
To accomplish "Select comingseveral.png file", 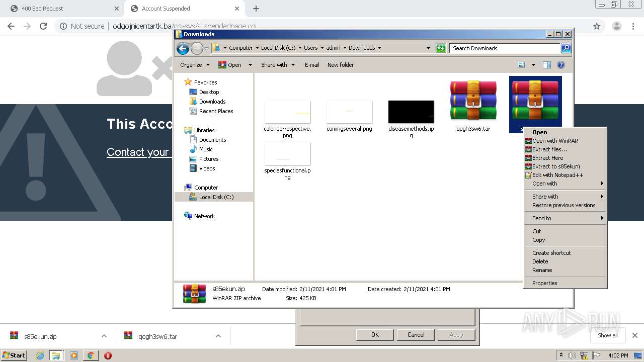I will [x=349, y=116].
